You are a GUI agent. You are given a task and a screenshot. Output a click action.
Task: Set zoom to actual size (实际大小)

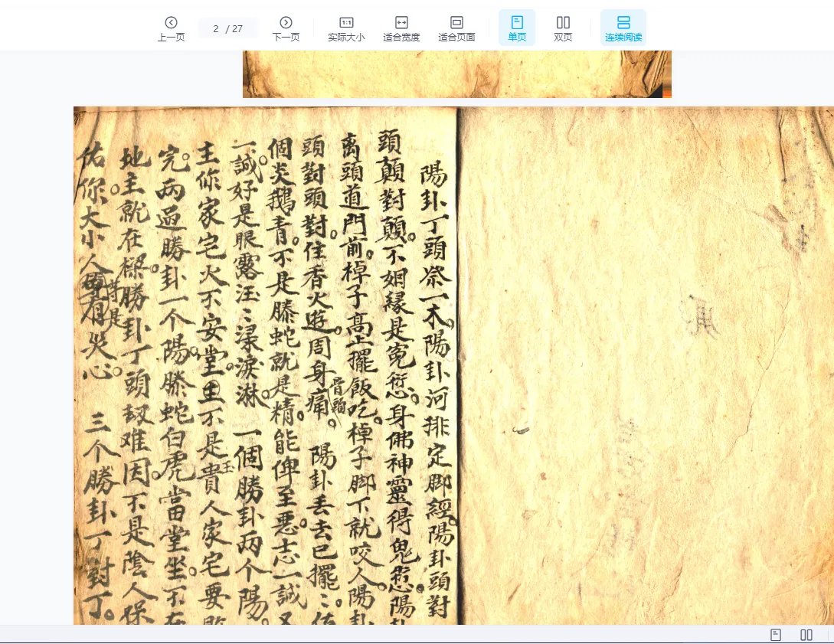coord(346,29)
